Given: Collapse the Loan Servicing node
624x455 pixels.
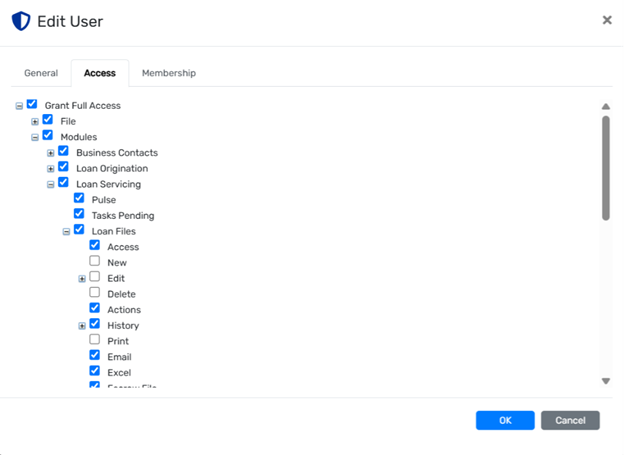Looking at the screenshot, I should tap(51, 184).
